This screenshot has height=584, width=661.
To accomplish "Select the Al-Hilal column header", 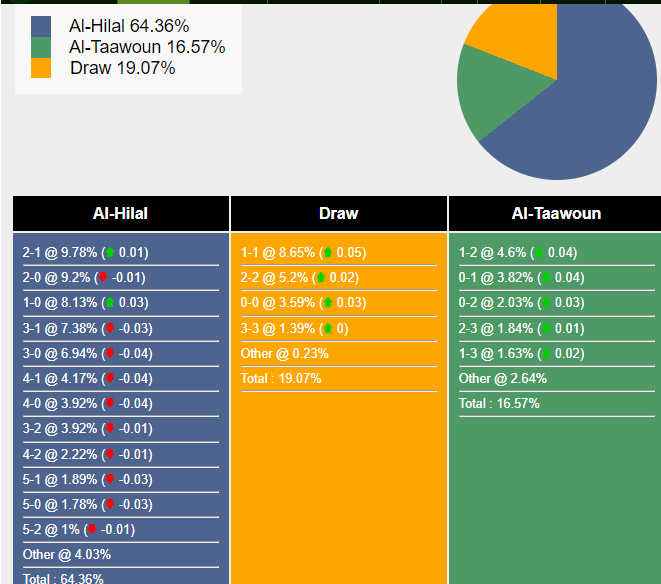I will point(120,213).
